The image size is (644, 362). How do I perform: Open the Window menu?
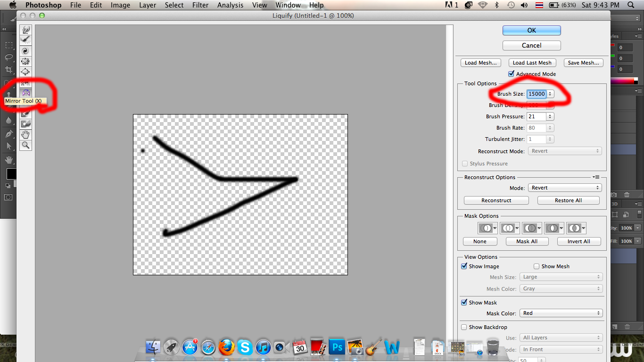point(288,5)
